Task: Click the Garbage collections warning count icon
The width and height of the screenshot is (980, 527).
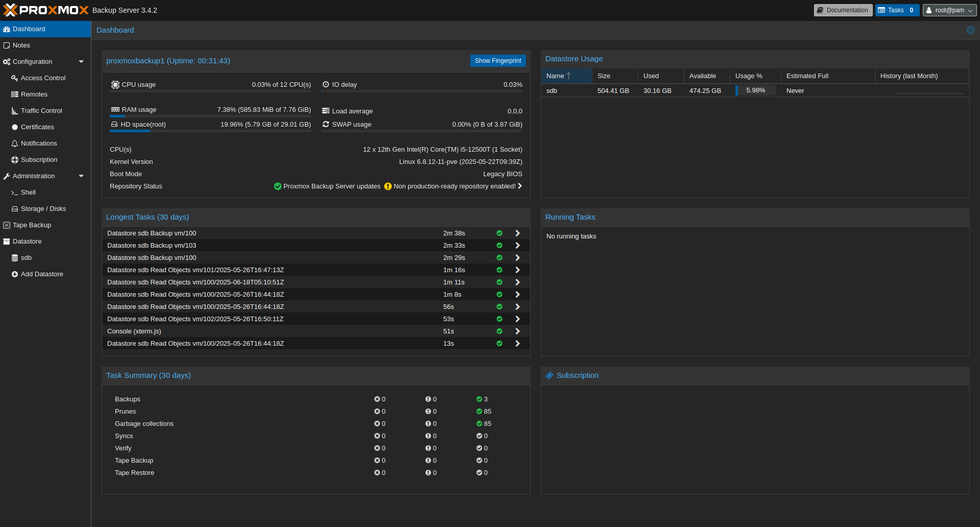Action: click(428, 424)
